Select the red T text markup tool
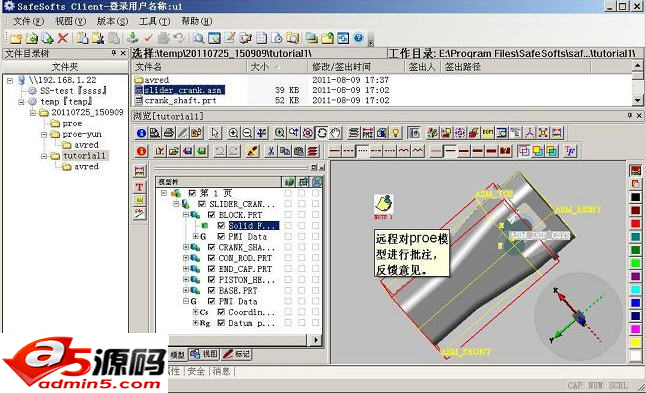 pyautogui.click(x=140, y=187)
